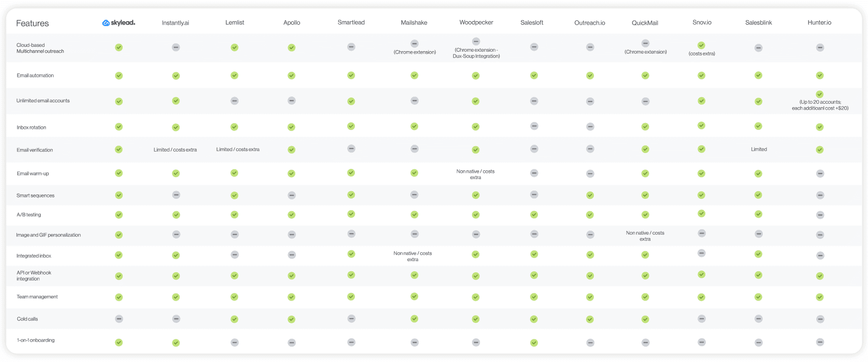Image resolution: width=868 pixels, height=362 pixels.
Task: Click QuickMail's green check for Cold calls
Action: click(645, 319)
